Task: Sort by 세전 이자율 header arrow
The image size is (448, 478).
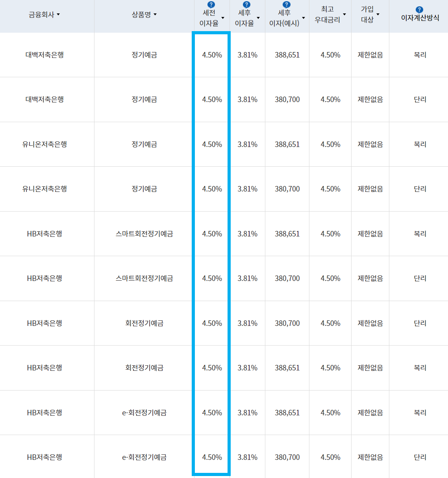Action: pos(223,18)
